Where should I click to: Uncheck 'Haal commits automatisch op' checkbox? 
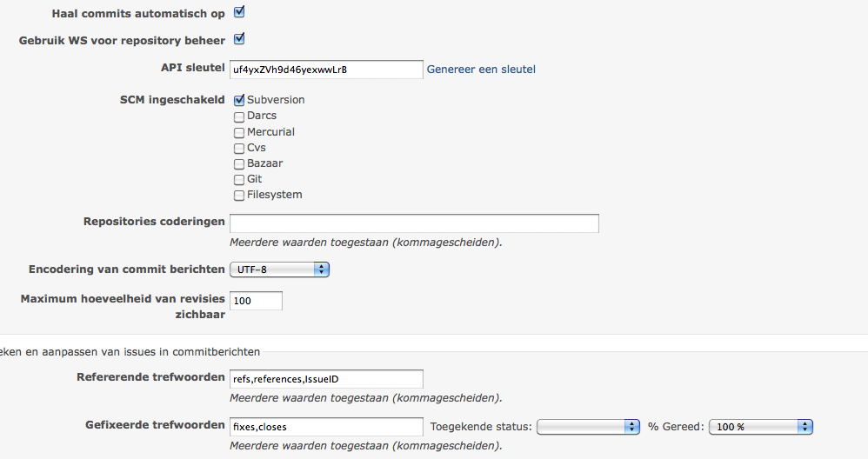tap(239, 12)
